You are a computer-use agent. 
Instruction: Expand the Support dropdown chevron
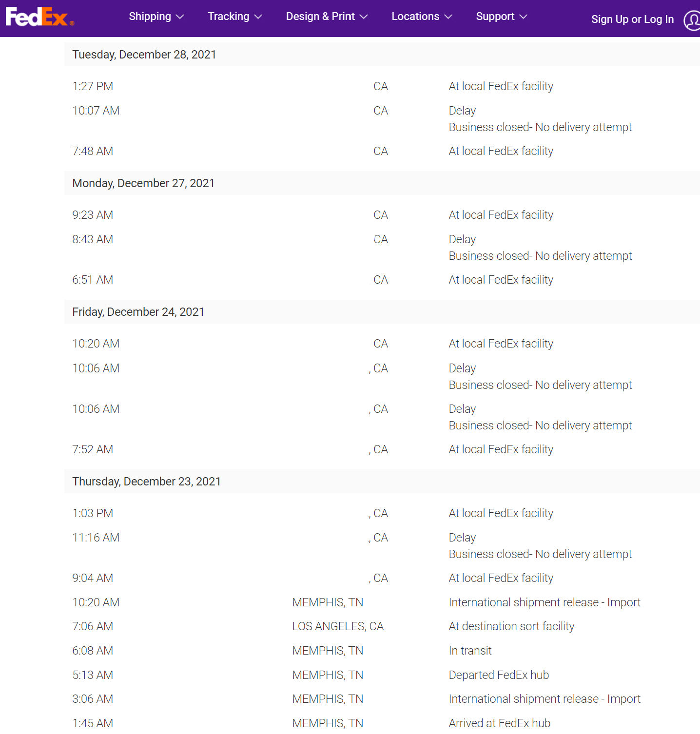pyautogui.click(x=524, y=17)
